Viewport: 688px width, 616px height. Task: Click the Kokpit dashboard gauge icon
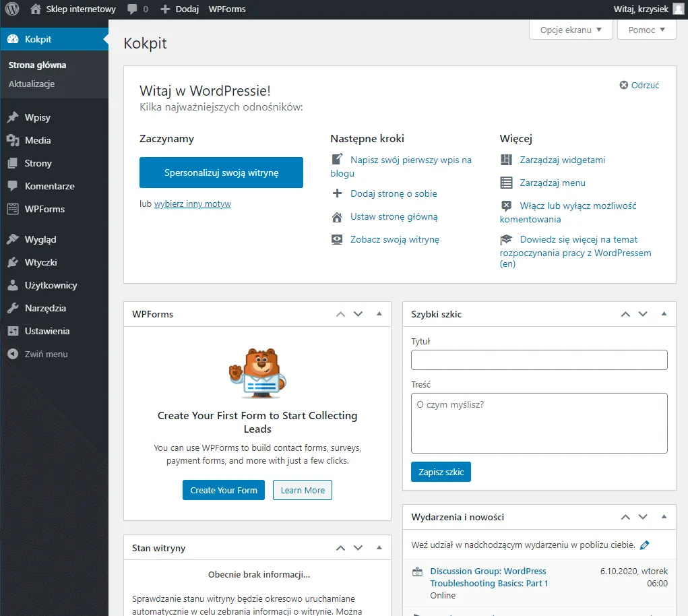point(13,39)
